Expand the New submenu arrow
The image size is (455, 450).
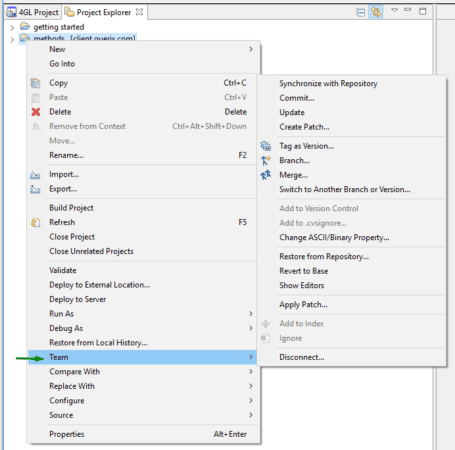pyautogui.click(x=251, y=49)
